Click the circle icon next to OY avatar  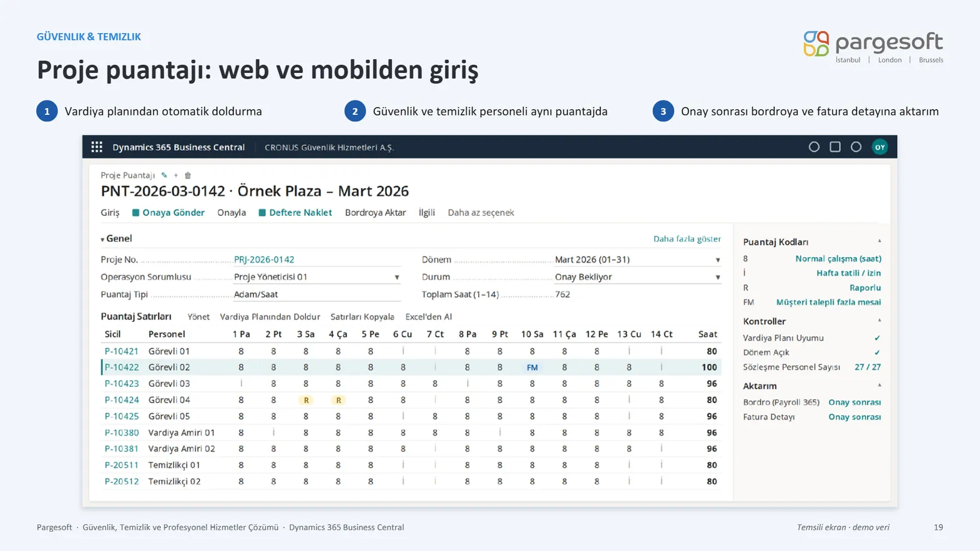pos(856,147)
